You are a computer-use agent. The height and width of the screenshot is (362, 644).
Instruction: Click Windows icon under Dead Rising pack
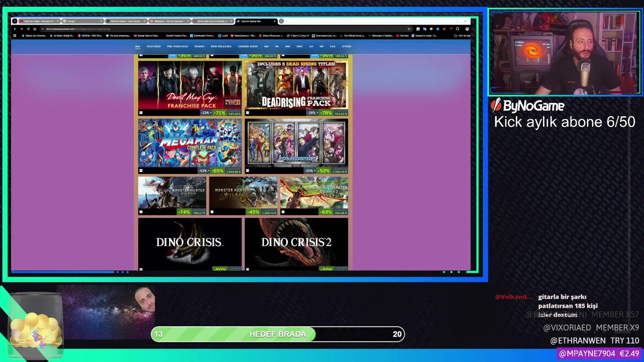point(248,113)
